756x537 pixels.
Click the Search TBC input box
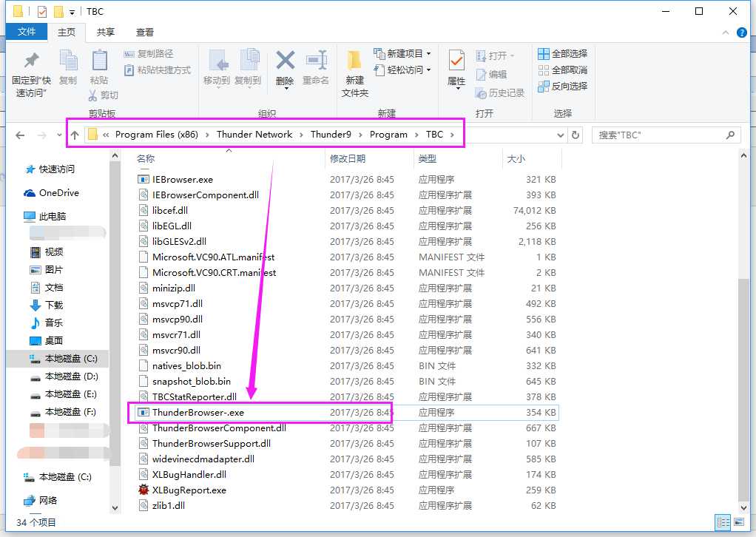pos(660,135)
